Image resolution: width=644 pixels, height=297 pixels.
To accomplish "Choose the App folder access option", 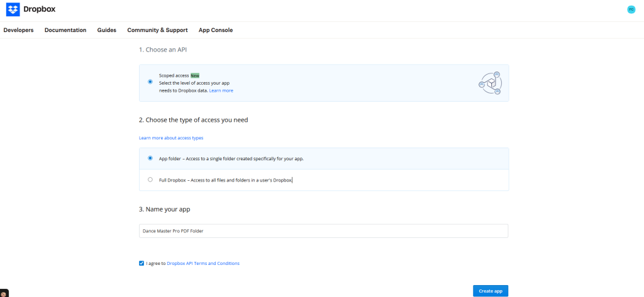I will (x=150, y=158).
